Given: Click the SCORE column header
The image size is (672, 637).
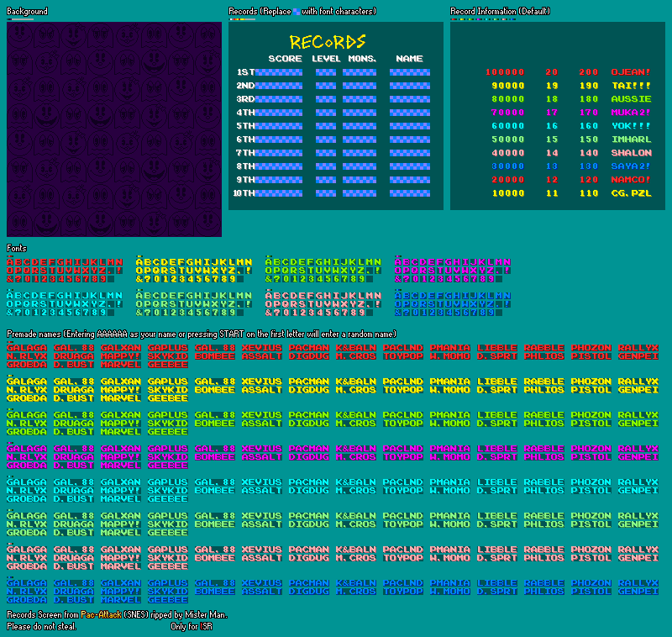Looking at the screenshot, I should pos(285,59).
